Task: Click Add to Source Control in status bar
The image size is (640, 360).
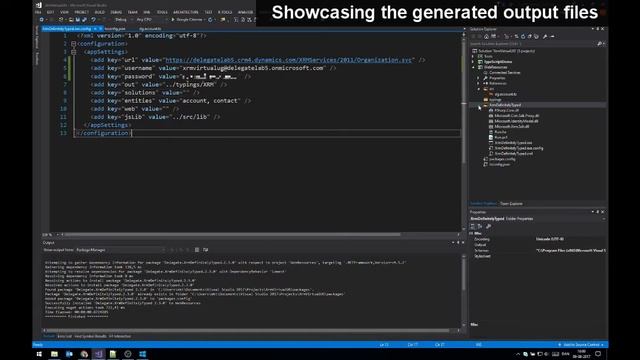Action: 581,345
